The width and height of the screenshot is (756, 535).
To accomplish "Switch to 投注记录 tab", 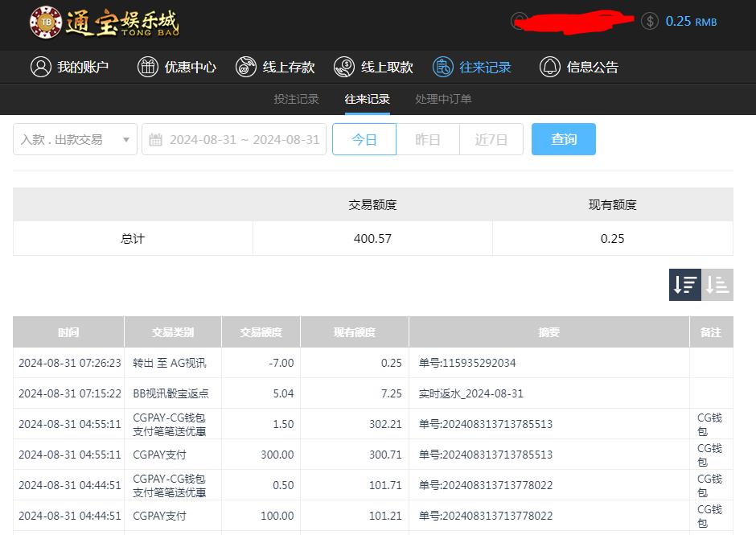I will click(296, 99).
